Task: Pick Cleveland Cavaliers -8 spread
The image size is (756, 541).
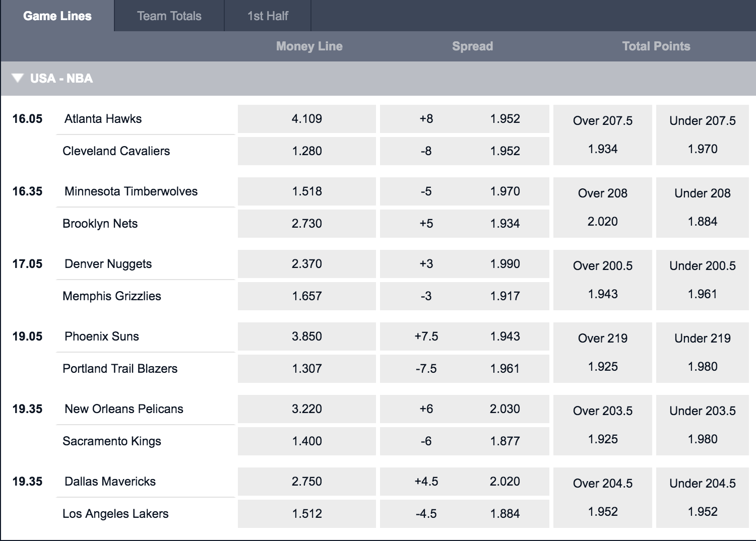Action: (465, 151)
